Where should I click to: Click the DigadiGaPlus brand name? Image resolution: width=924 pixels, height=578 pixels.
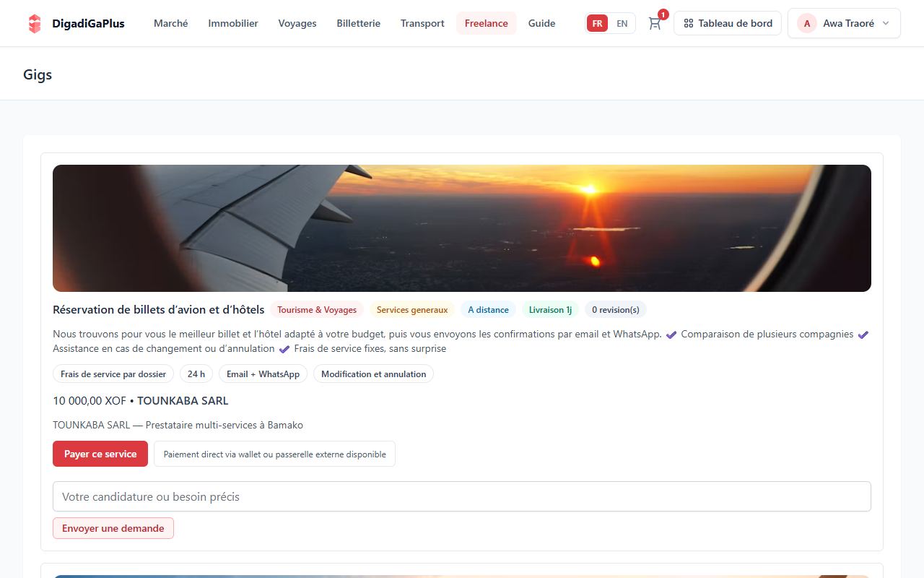tap(88, 23)
